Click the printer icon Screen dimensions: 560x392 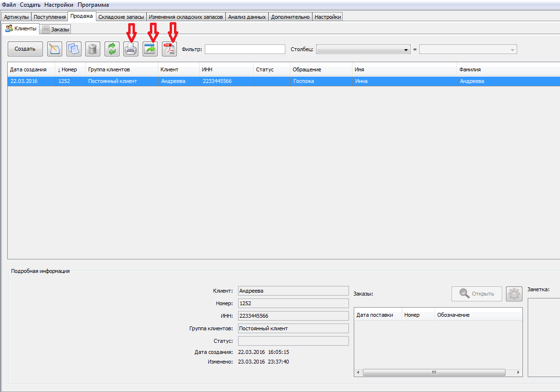(x=131, y=49)
